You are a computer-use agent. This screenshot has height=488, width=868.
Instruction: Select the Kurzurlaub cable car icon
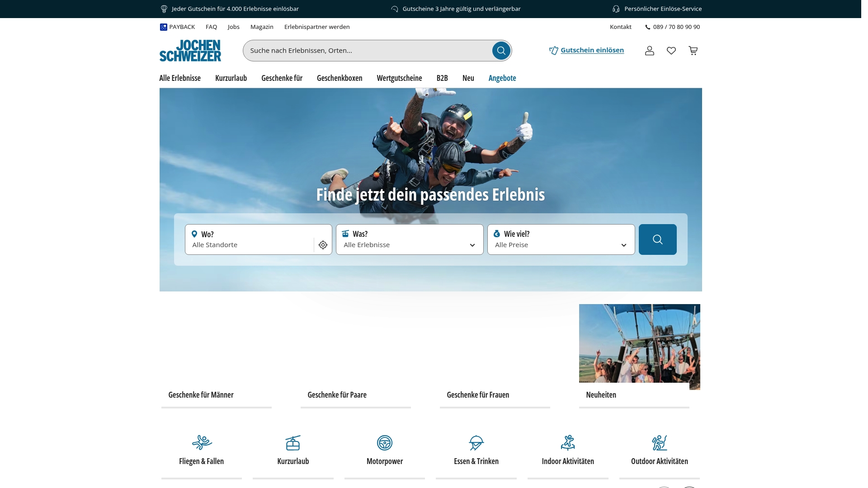coord(293,443)
